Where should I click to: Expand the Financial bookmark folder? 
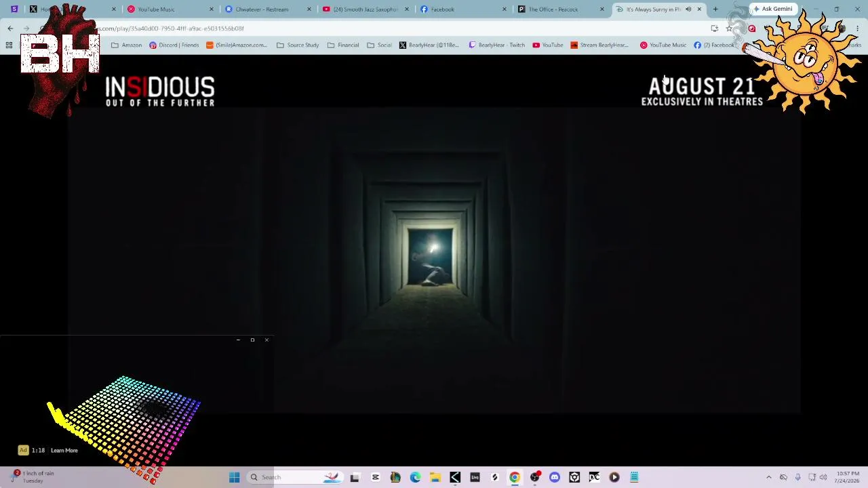point(343,45)
